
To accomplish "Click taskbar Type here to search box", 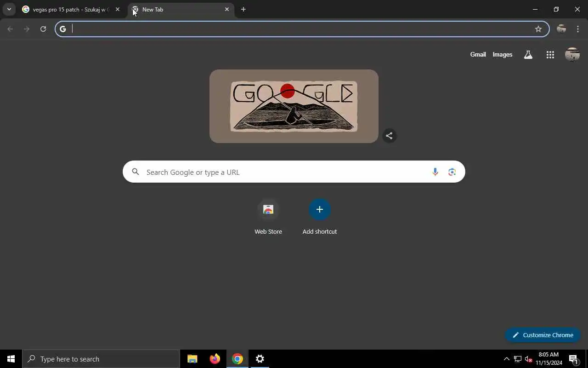I will [101, 359].
